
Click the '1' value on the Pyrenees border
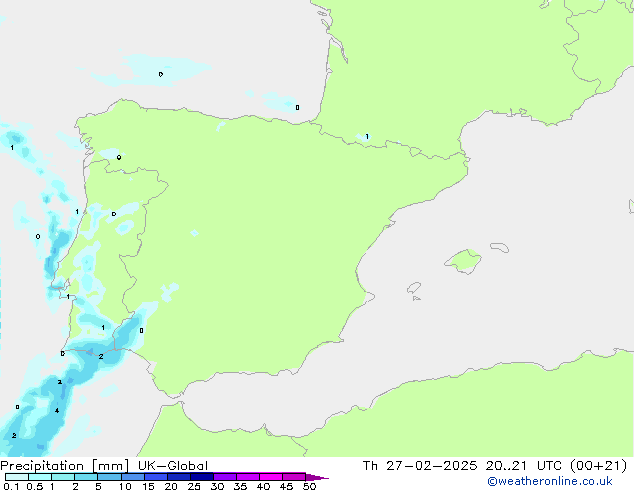pyautogui.click(x=367, y=137)
